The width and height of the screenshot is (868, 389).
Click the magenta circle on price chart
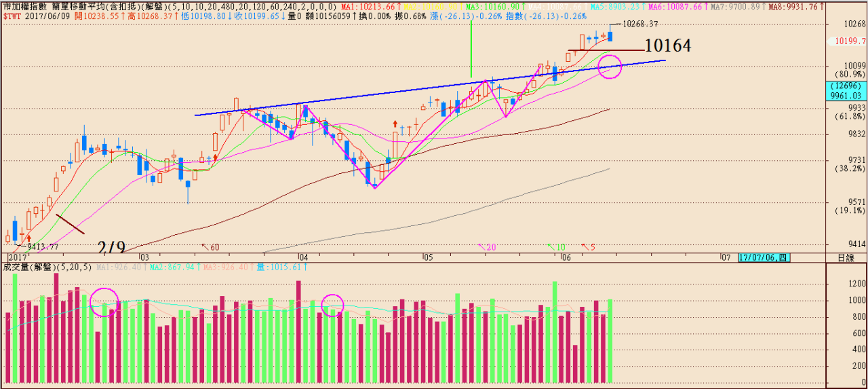pyautogui.click(x=610, y=67)
